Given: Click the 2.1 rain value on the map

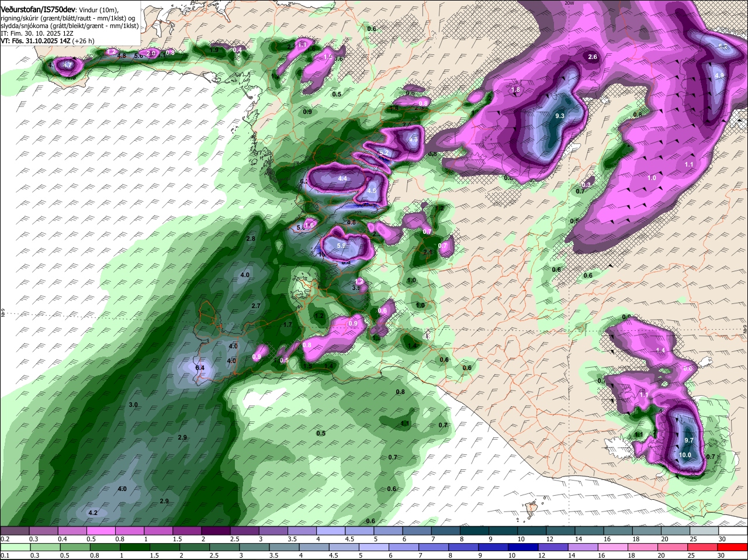Looking at the screenshot, I should point(428,253).
